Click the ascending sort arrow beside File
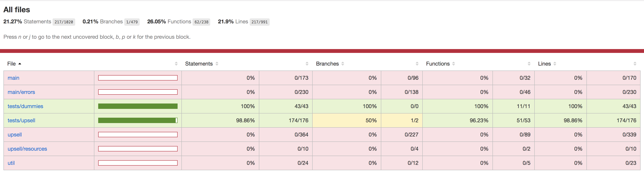644x184 pixels. 20,64
